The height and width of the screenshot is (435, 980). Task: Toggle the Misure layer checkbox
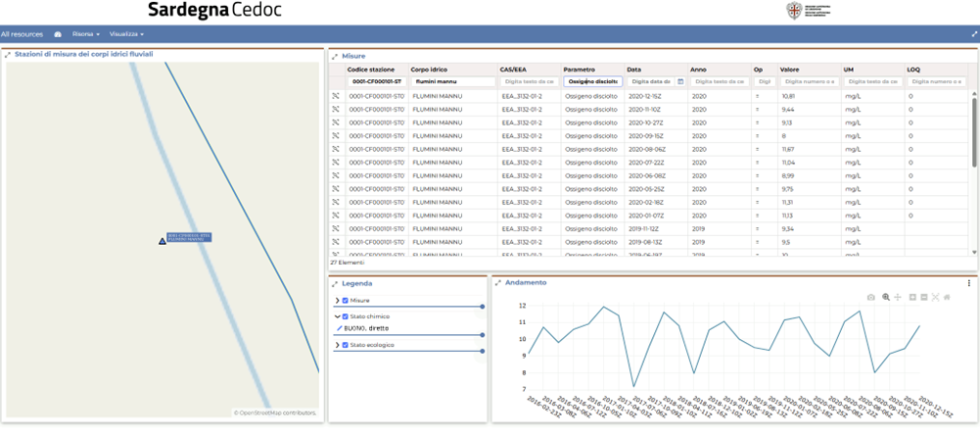pos(346,301)
